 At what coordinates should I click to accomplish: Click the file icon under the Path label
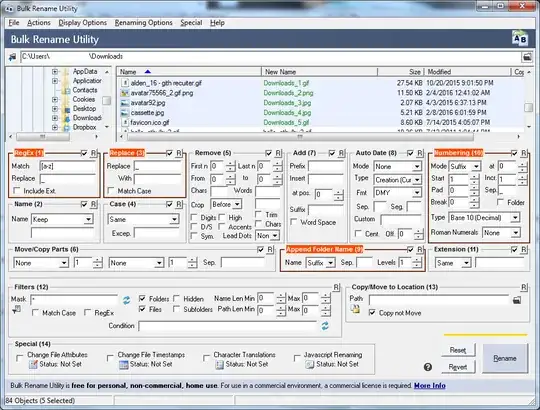pos(355,309)
